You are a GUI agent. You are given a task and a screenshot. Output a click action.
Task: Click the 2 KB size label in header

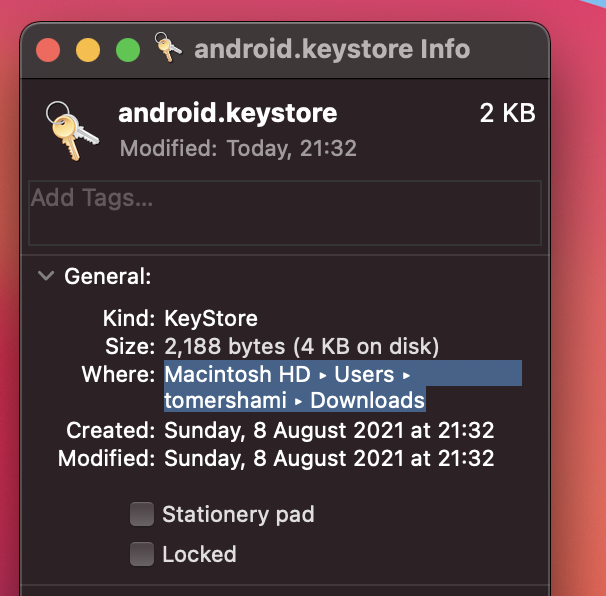[x=507, y=113]
